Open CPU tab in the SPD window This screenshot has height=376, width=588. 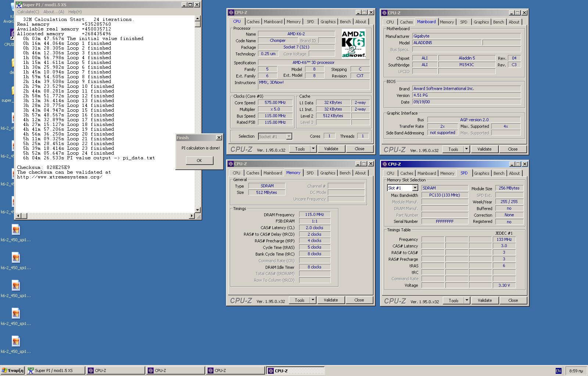tap(390, 173)
